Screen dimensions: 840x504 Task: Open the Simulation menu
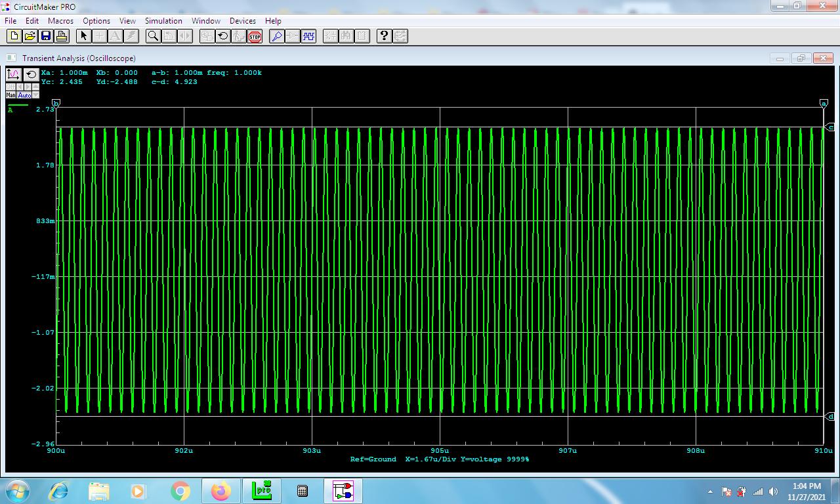click(x=163, y=21)
